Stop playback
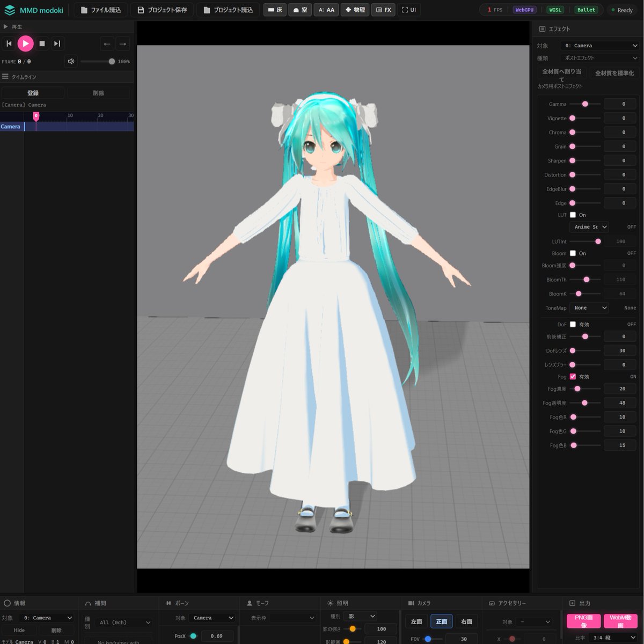 [x=42, y=43]
